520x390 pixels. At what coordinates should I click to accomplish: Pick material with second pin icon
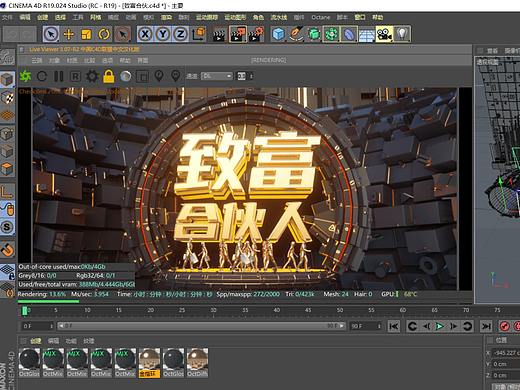(176, 76)
